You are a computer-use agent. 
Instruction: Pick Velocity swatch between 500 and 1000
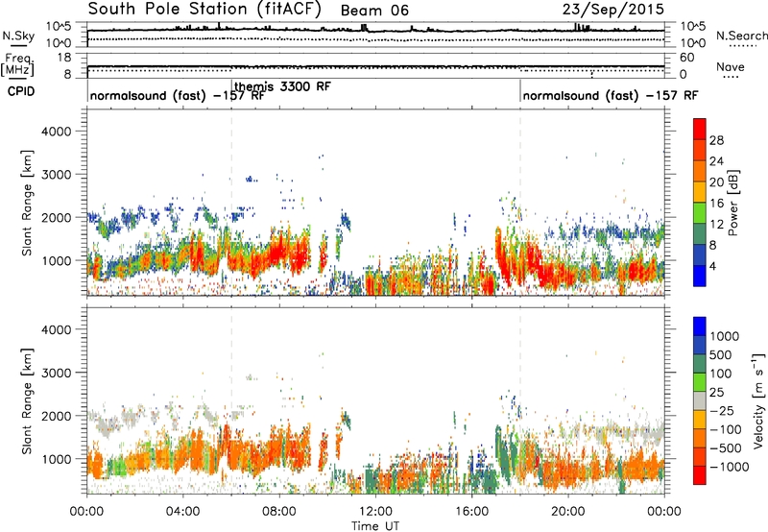point(700,345)
